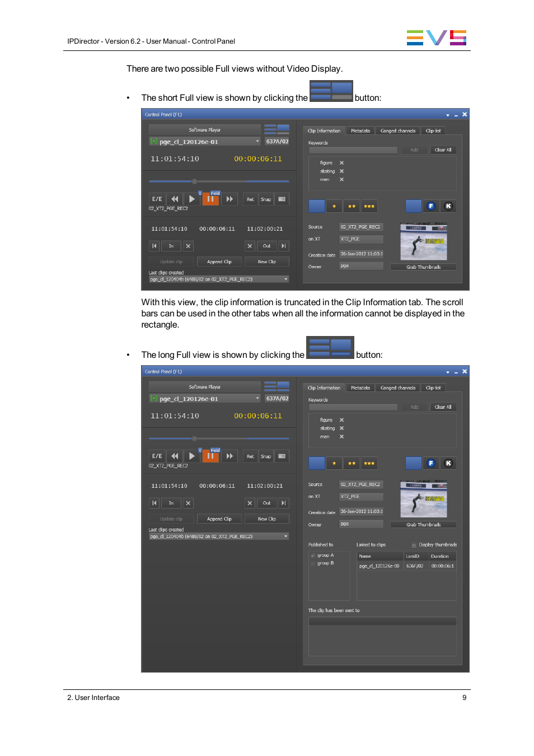Click the black K button in upper panel

coord(448,206)
